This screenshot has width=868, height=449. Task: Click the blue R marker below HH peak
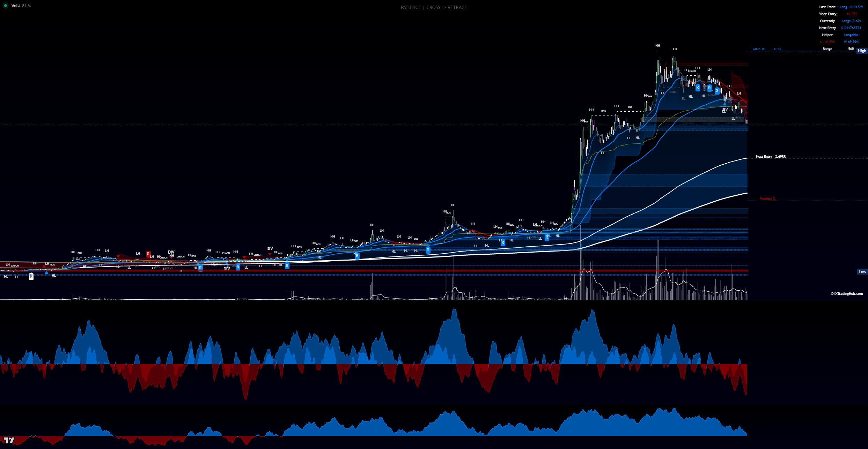[x=698, y=88]
